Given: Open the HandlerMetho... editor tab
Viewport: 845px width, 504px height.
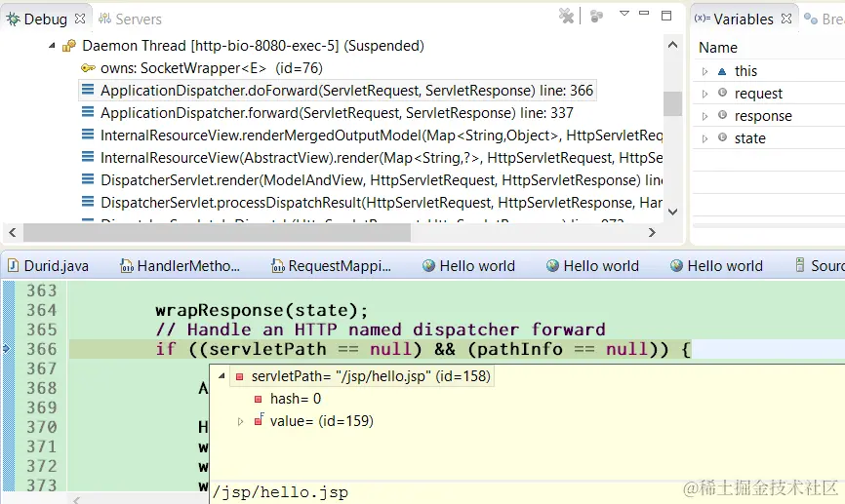Looking at the screenshot, I should [x=180, y=266].
